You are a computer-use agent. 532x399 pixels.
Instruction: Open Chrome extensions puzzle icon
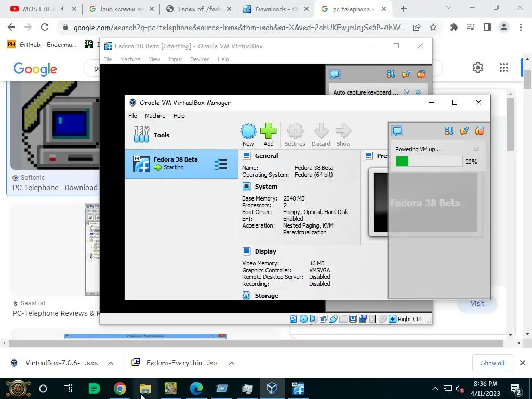click(454, 27)
